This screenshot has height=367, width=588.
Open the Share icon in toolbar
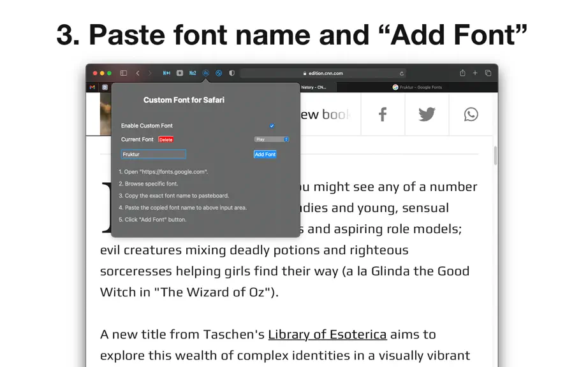pos(462,73)
